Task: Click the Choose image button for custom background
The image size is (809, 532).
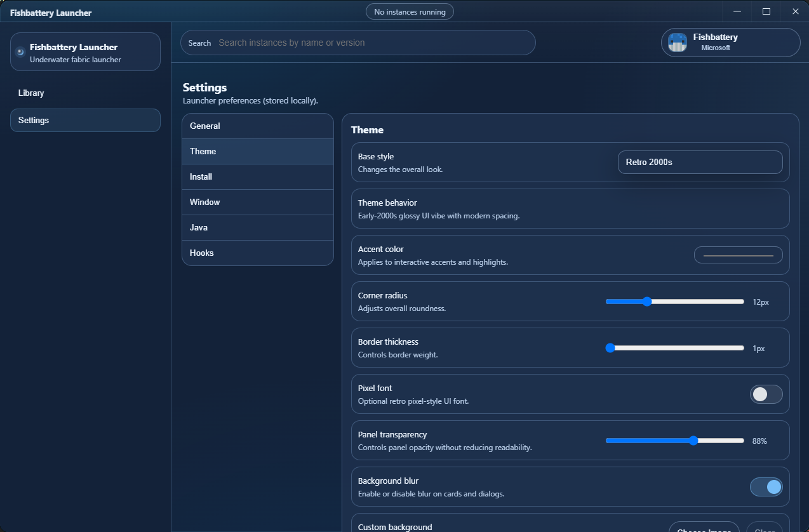Action: click(704, 529)
